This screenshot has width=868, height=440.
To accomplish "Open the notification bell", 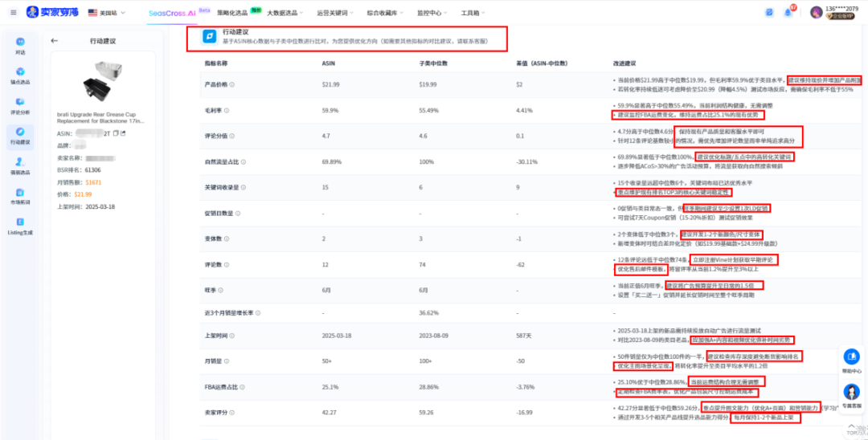I will coord(788,12).
